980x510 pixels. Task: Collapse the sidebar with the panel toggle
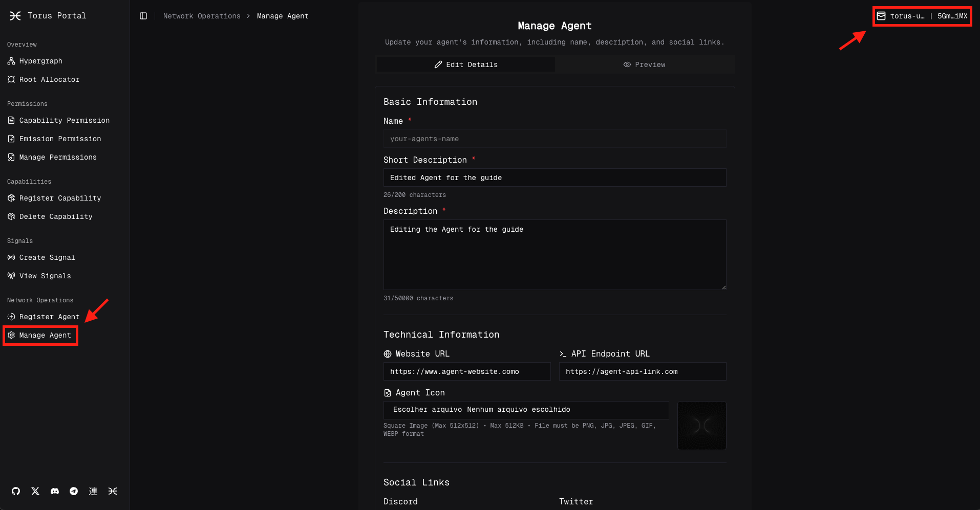point(143,16)
